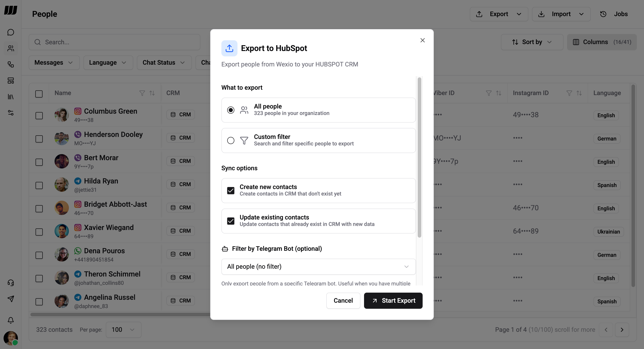Click filter icon in Instagram ID column
Screen dimensions: 644x349
(x=569, y=93)
